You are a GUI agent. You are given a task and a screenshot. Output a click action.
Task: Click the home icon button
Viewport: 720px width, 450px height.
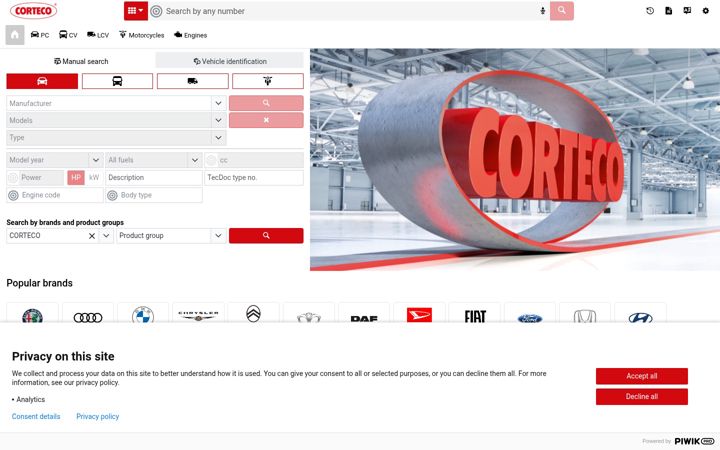[x=15, y=35]
